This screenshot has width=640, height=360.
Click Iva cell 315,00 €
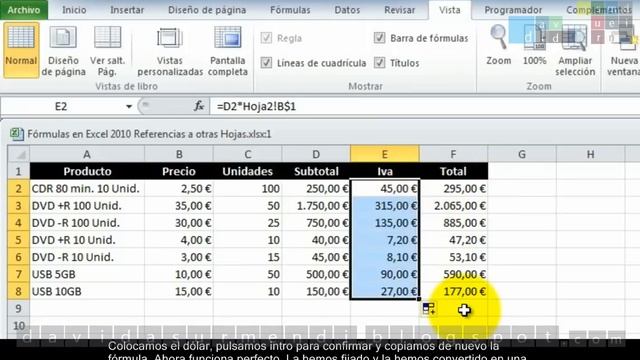(x=384, y=206)
